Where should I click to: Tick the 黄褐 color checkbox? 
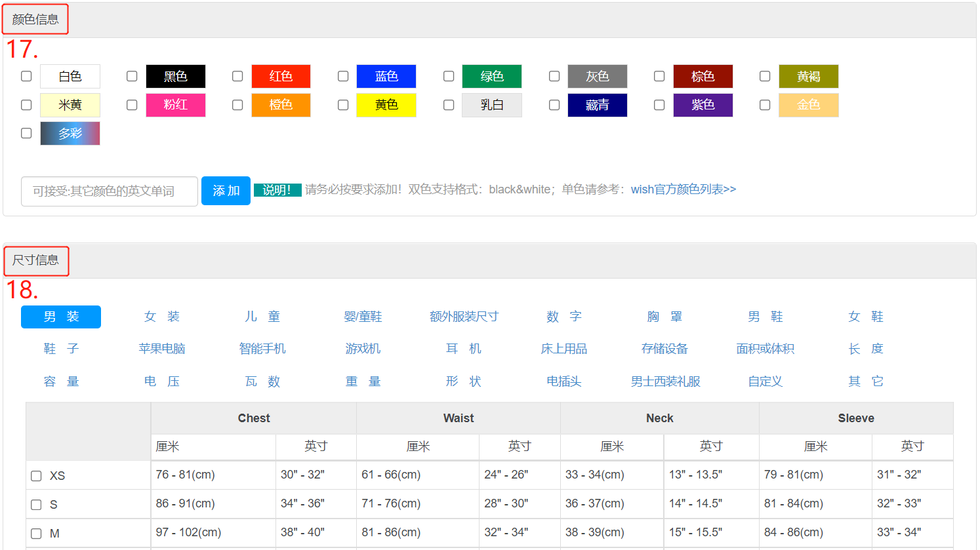pyautogui.click(x=765, y=76)
